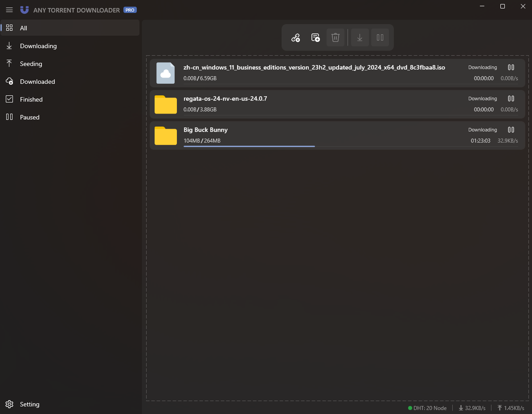Click the Downloading status of the ISO torrent
Viewport: 532px width, 414px height.
click(483, 67)
